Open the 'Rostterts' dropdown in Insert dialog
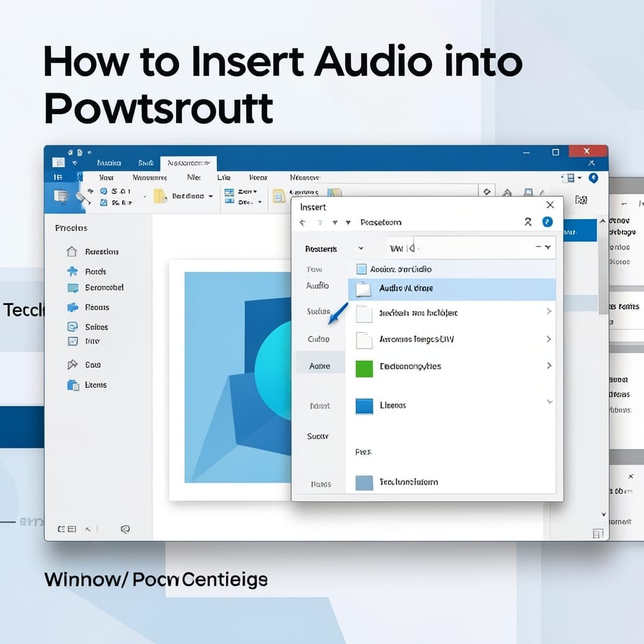This screenshot has width=644, height=644. click(x=360, y=248)
